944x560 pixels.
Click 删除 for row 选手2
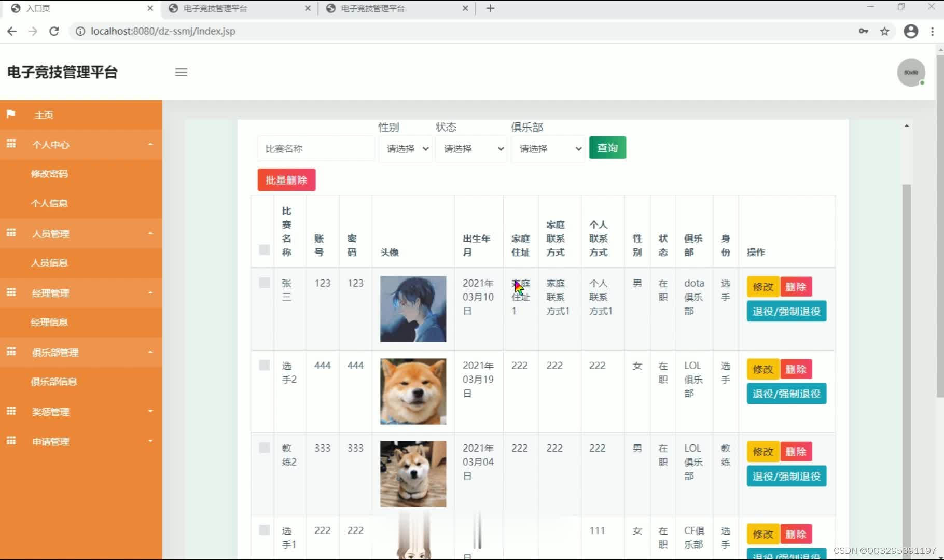click(796, 369)
